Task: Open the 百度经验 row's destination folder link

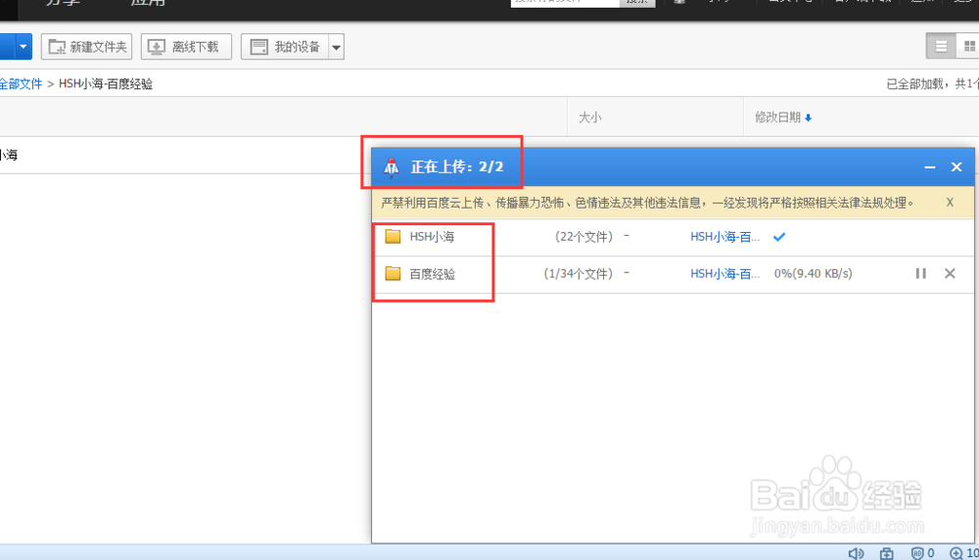Action: (x=724, y=273)
